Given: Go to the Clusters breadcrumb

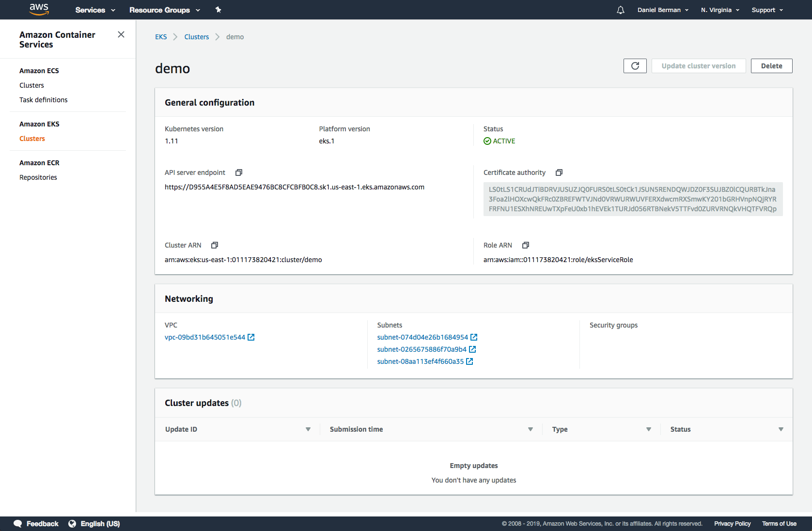Looking at the screenshot, I should tap(197, 37).
